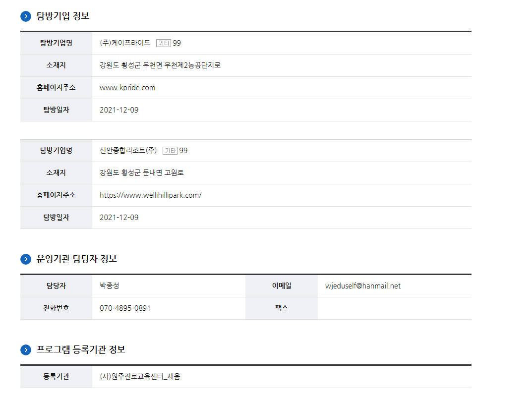Click the phone number 070-4895-0891
Viewport: 532px width, 398px height.
click(x=125, y=308)
